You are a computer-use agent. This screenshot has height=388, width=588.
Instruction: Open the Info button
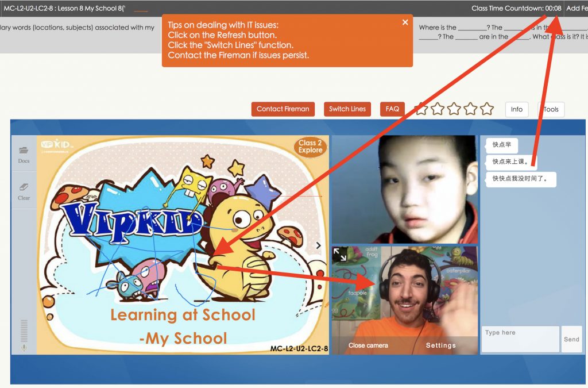coord(517,109)
